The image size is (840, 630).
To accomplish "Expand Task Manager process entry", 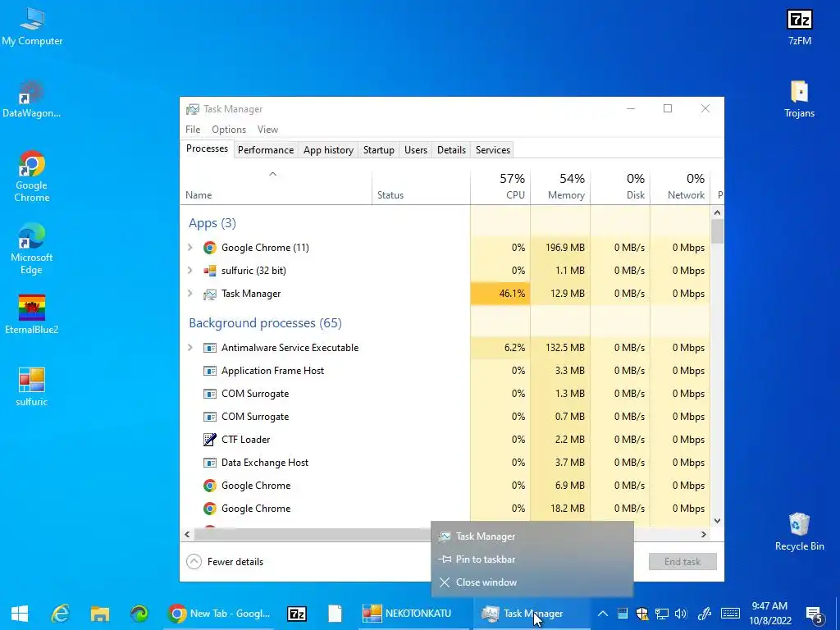I will (189, 294).
